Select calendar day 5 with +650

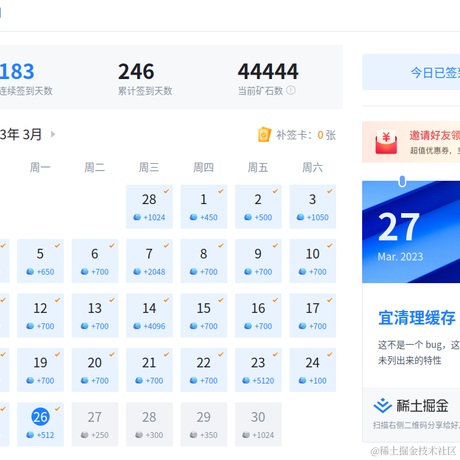click(x=40, y=261)
